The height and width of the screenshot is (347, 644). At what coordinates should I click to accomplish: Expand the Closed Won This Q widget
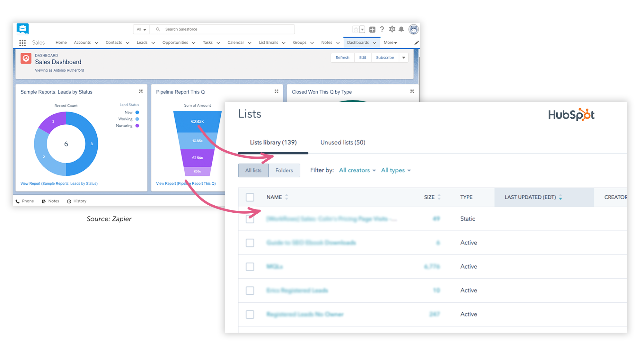pos(412,91)
